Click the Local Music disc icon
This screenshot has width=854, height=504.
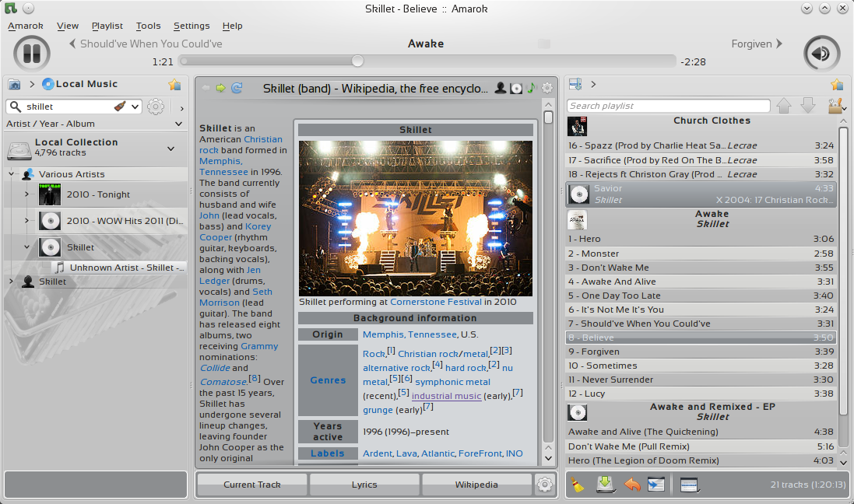pos(48,84)
